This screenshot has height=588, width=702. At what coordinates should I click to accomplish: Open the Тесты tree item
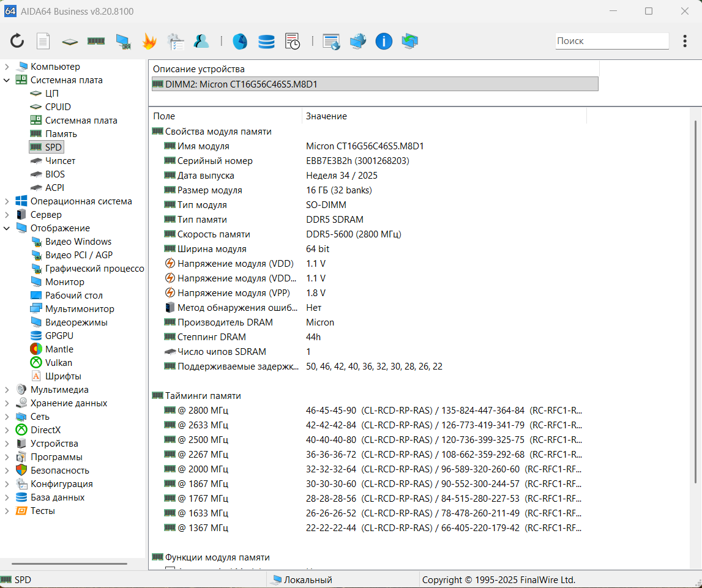42,510
